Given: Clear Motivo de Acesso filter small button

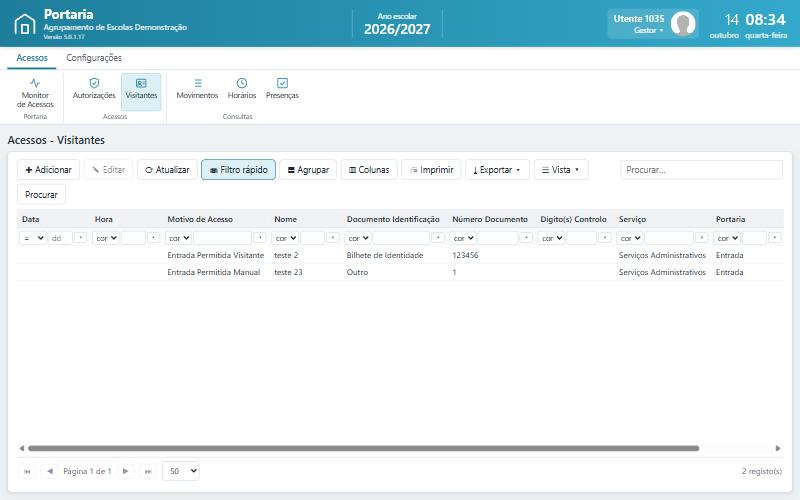Looking at the screenshot, I should [260, 238].
